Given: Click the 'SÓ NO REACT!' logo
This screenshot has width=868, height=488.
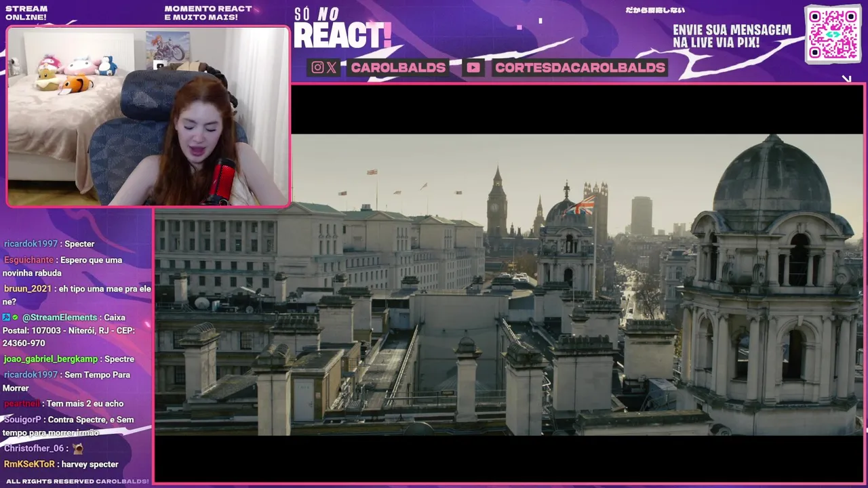Looking at the screenshot, I should click(342, 28).
